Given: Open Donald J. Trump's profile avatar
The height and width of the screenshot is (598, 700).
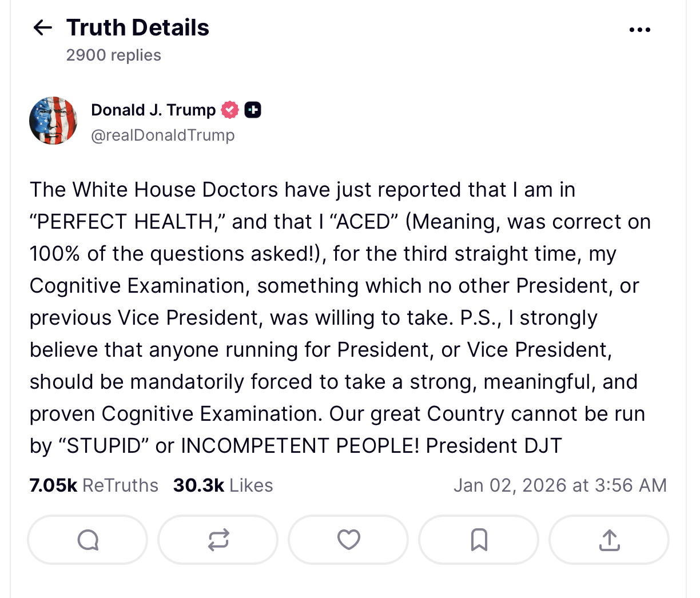Looking at the screenshot, I should 53,121.
